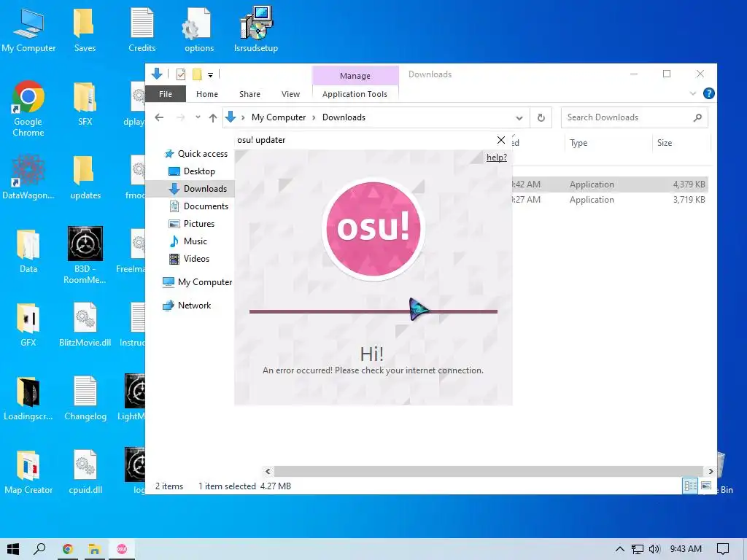This screenshot has height=560, width=747.
Task: Open the Loadingscreens folder icon
Action: click(28, 398)
